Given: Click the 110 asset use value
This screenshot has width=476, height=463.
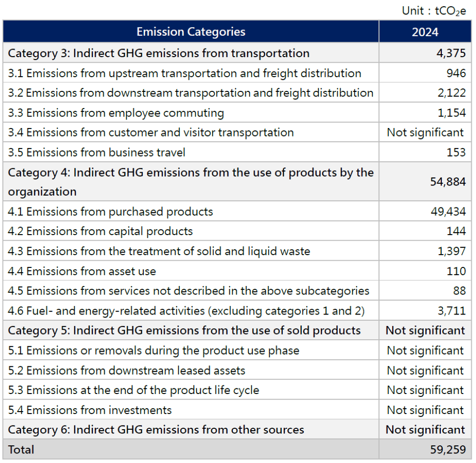Looking at the screenshot, I should (x=456, y=271).
